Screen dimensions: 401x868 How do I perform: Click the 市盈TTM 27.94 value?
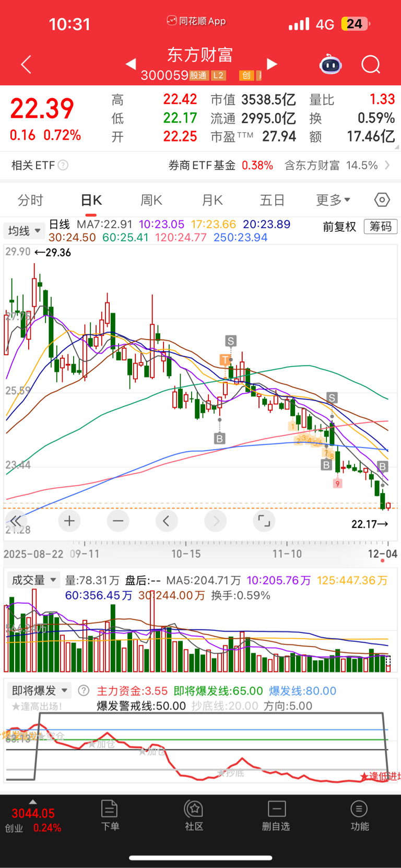tap(253, 137)
